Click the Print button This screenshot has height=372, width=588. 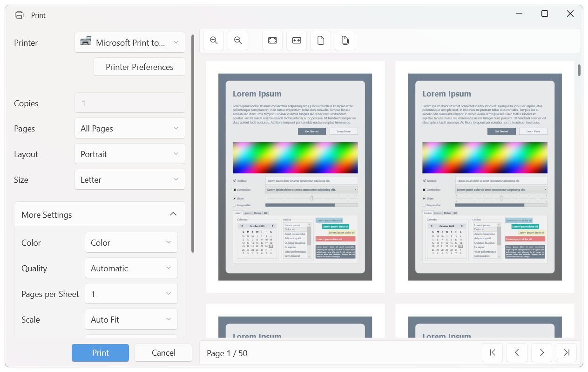coord(101,353)
